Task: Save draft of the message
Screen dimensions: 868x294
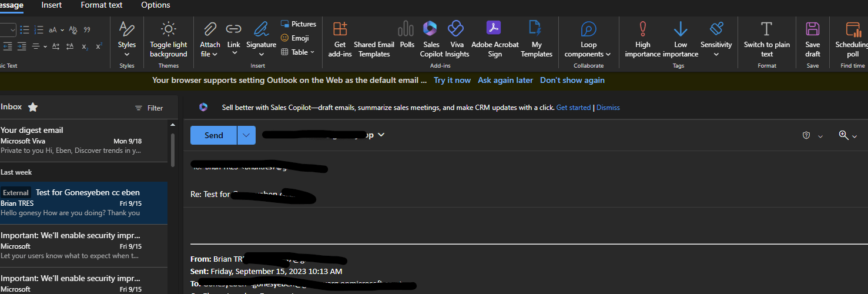Action: [813, 39]
